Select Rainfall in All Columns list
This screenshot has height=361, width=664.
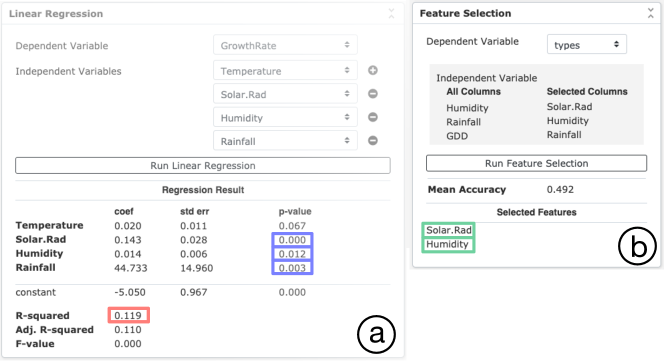click(x=463, y=122)
